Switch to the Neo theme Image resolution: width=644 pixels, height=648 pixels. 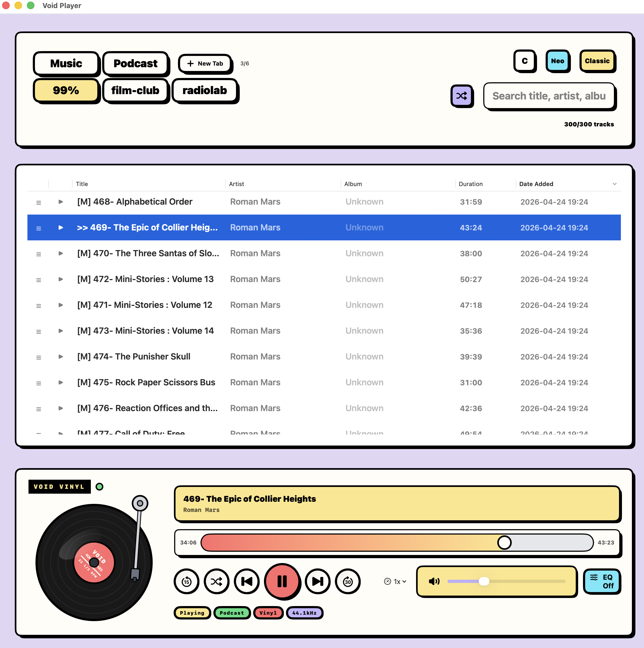[x=557, y=61]
